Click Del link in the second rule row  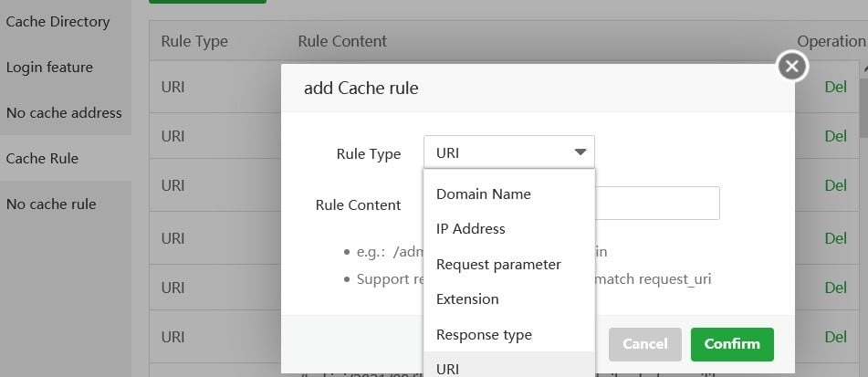click(835, 136)
